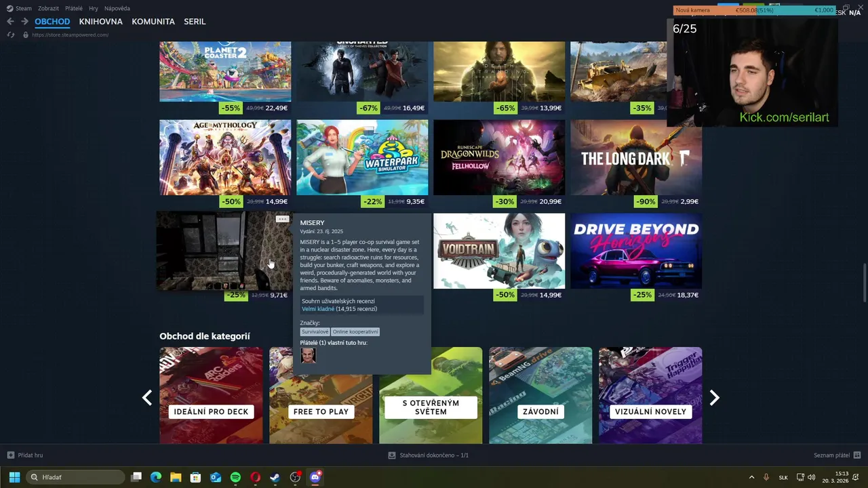Click the microphone tray icon

point(766,477)
